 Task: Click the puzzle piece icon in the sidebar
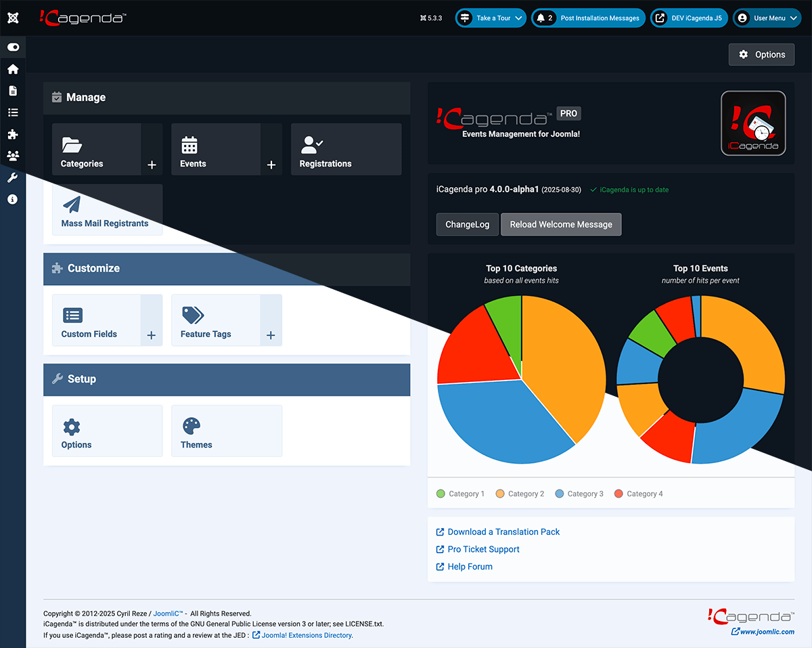pyautogui.click(x=13, y=134)
